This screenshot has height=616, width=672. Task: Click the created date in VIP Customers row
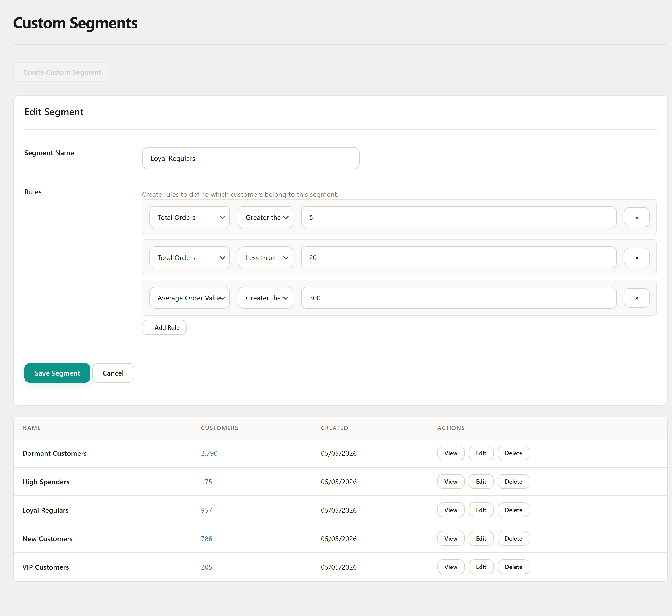(x=339, y=567)
